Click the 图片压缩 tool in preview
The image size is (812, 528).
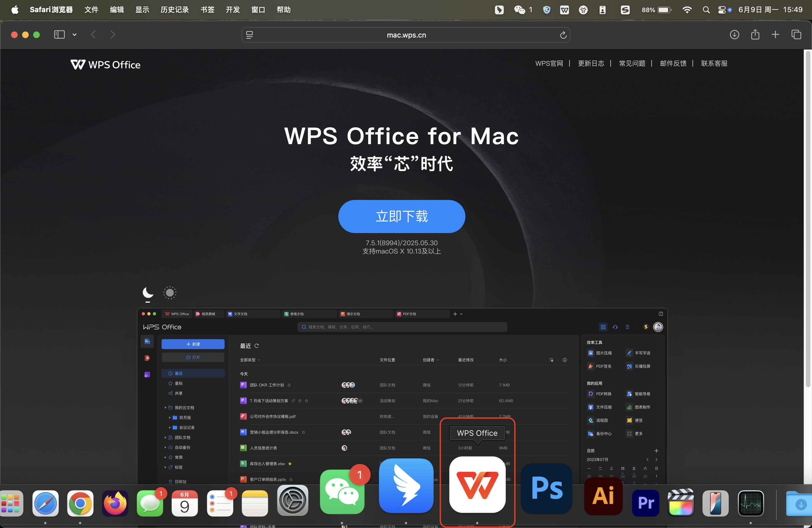[x=600, y=353]
